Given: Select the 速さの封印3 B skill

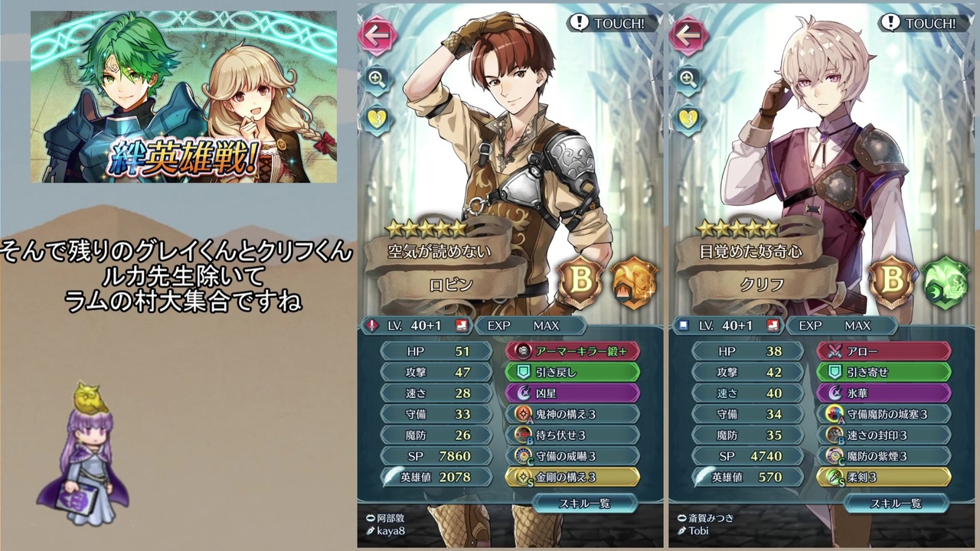Looking at the screenshot, I should (884, 435).
